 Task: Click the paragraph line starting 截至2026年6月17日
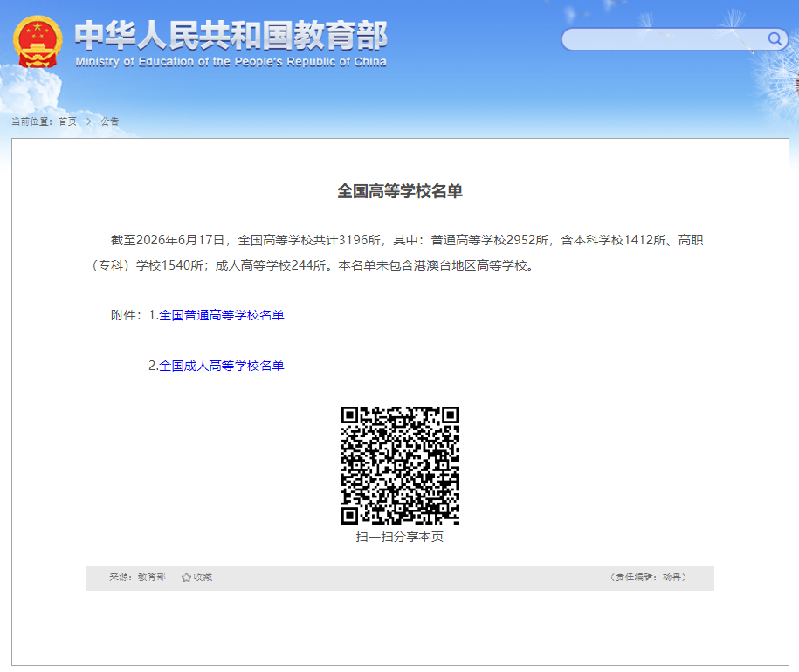click(407, 240)
